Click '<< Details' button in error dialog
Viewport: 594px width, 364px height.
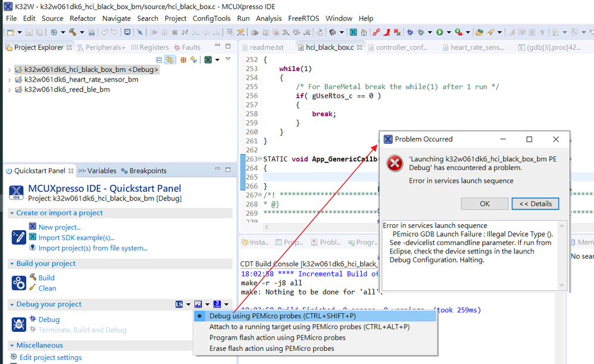[x=535, y=203]
